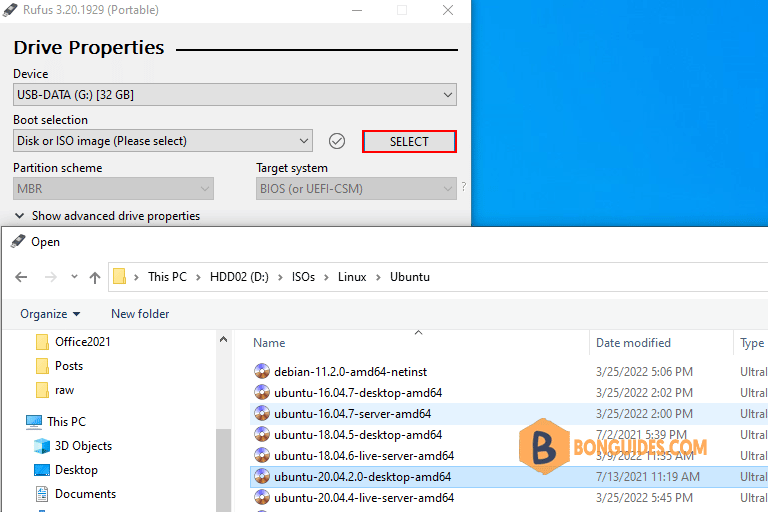Click the Up arrow navigation icon
The width and height of the screenshot is (768, 512).
click(x=95, y=277)
